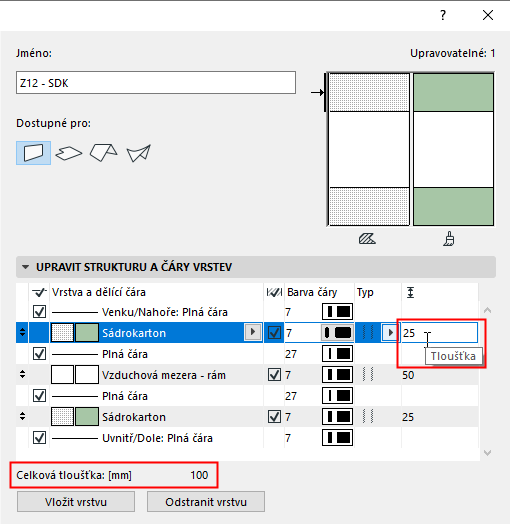
Task: Click the surface paintbrush preview icon
Action: coord(449,239)
